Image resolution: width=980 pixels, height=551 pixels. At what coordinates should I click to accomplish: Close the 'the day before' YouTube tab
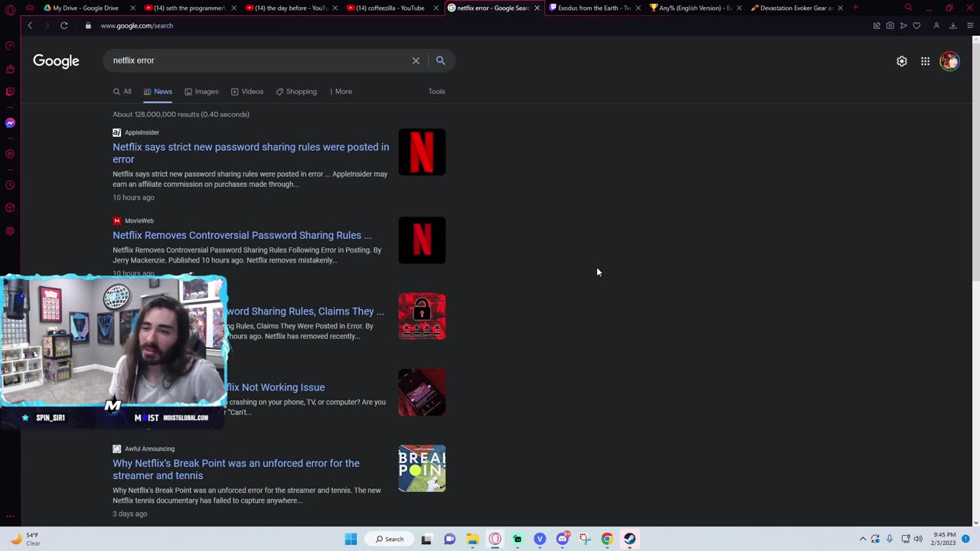click(335, 8)
